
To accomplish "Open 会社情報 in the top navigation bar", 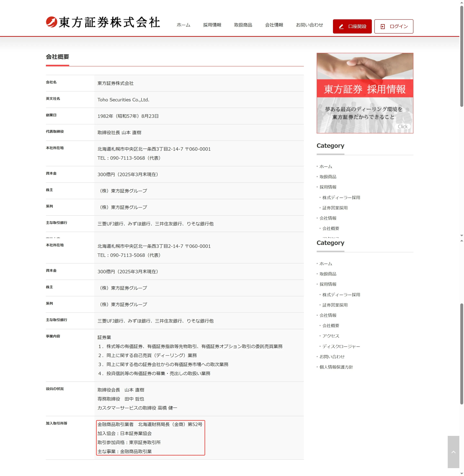I will click(274, 25).
